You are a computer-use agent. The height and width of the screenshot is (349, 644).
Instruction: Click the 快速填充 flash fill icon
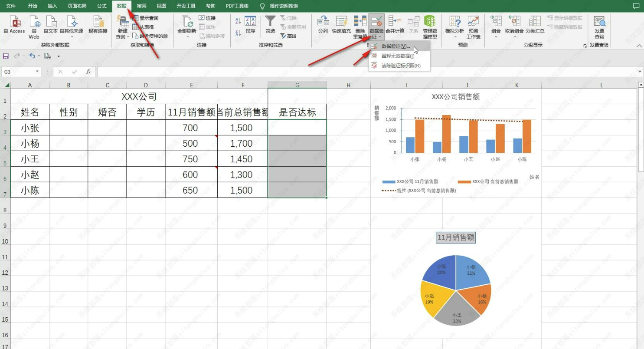[341, 24]
